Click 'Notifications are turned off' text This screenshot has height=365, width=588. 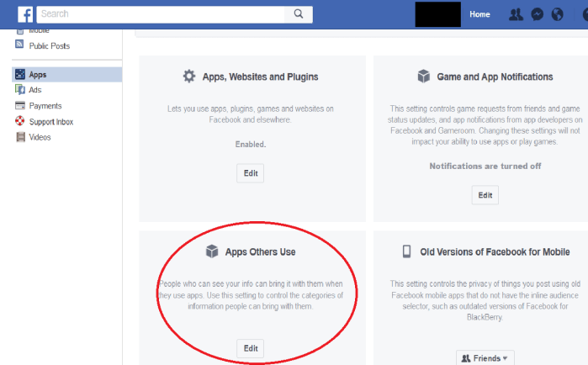pos(485,166)
